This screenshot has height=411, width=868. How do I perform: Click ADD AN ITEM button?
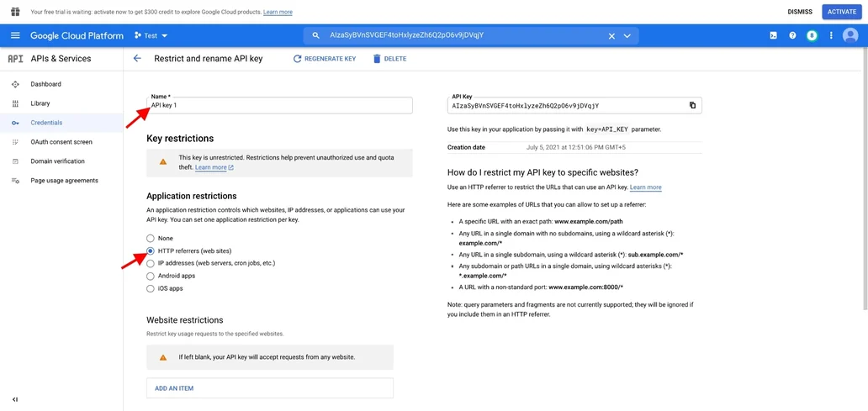pyautogui.click(x=270, y=388)
